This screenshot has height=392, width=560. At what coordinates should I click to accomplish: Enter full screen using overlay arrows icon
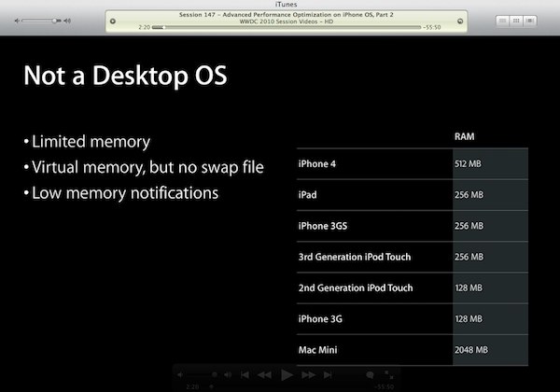point(388,374)
